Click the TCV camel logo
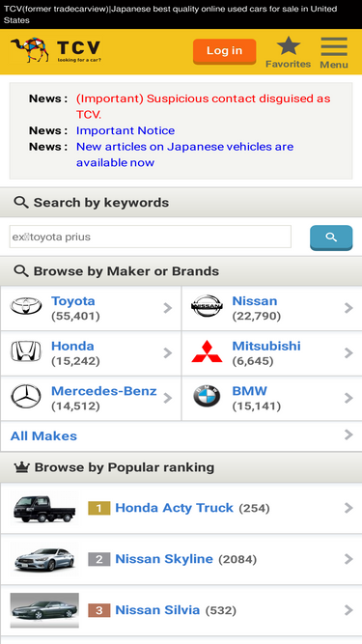Viewport: 362px width, 644px height. click(56, 50)
